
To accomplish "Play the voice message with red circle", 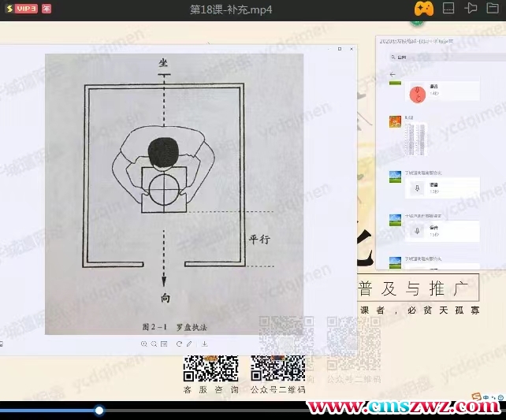I will click(x=419, y=94).
